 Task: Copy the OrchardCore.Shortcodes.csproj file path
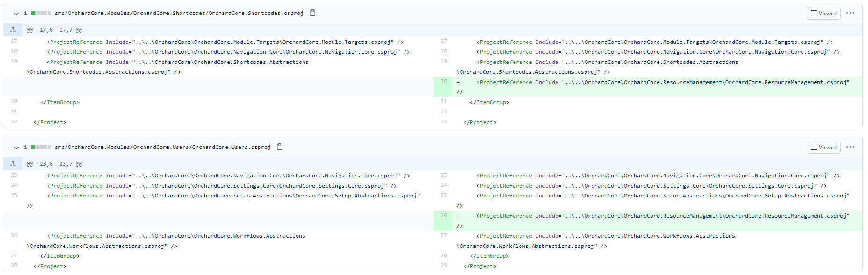312,13
